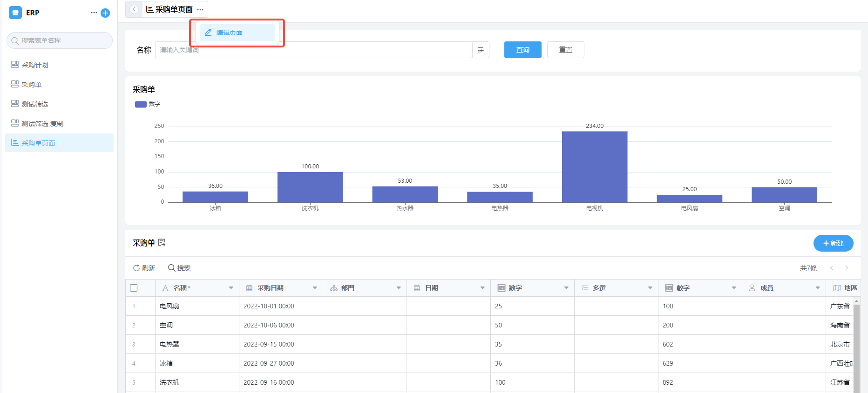
Task: Click the 新建 button
Action: click(834, 243)
